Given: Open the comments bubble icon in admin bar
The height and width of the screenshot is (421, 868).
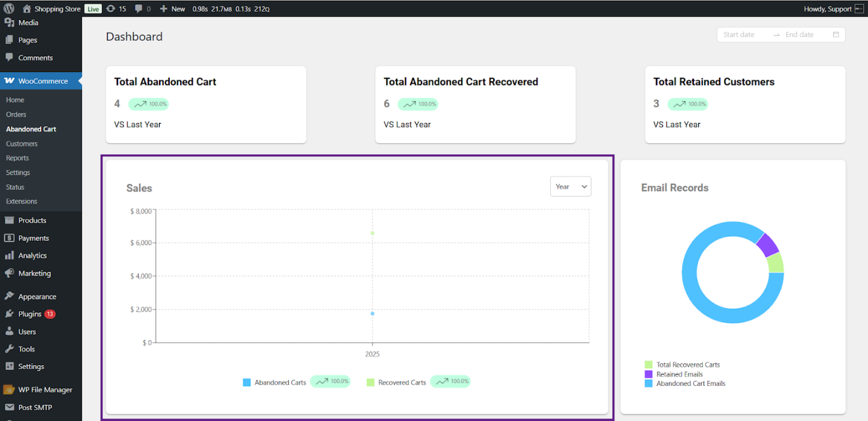Looking at the screenshot, I should coord(139,8).
